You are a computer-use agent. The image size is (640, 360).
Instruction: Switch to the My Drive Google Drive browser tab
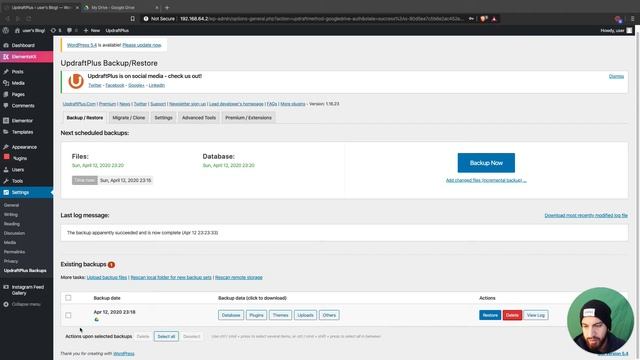point(120,7)
